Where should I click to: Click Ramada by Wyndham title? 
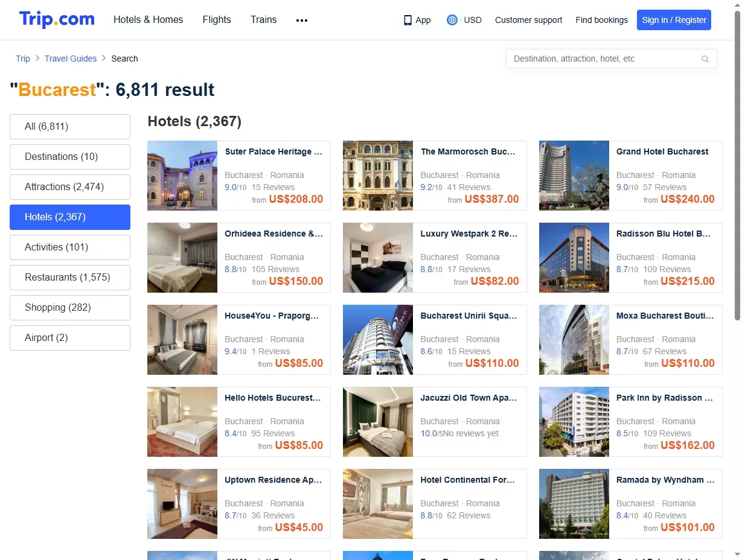click(665, 480)
